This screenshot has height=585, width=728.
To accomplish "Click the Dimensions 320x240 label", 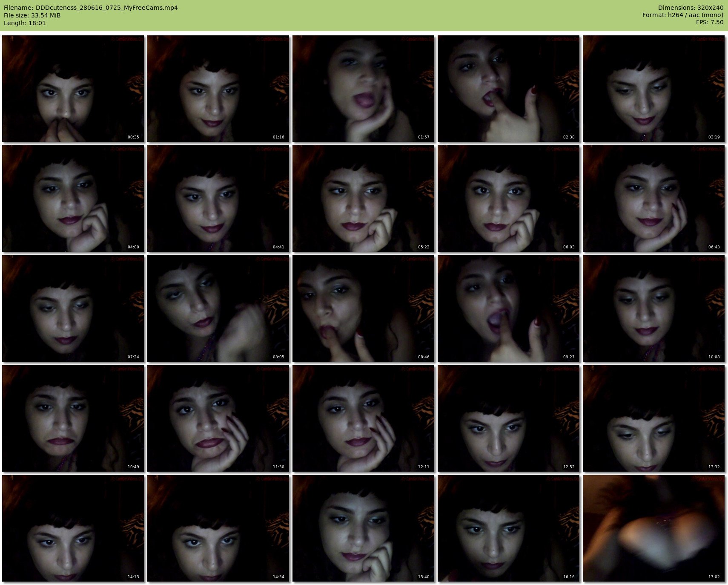I will click(x=691, y=8).
